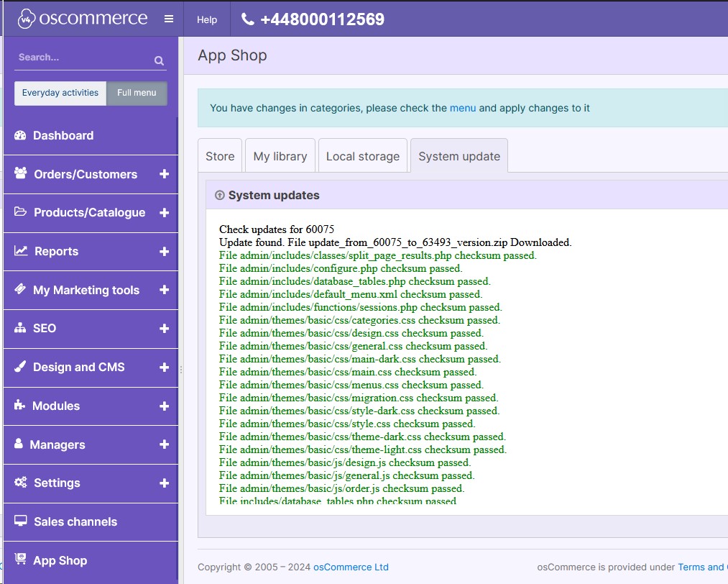Expand the Products/Catalogue submenu plus
This screenshot has width=728, height=584.
[164, 212]
